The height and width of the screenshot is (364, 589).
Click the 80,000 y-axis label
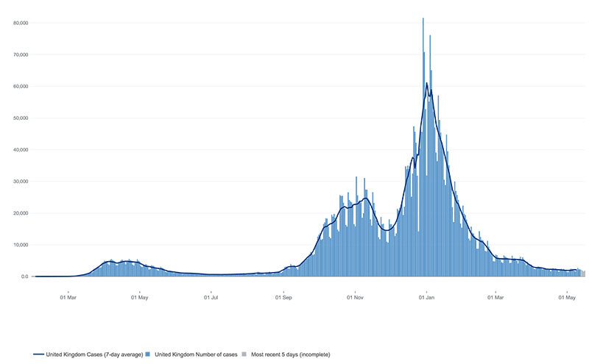tap(21, 23)
